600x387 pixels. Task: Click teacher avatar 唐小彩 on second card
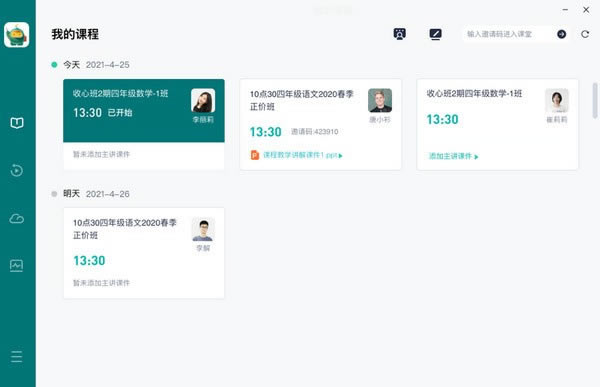point(380,100)
